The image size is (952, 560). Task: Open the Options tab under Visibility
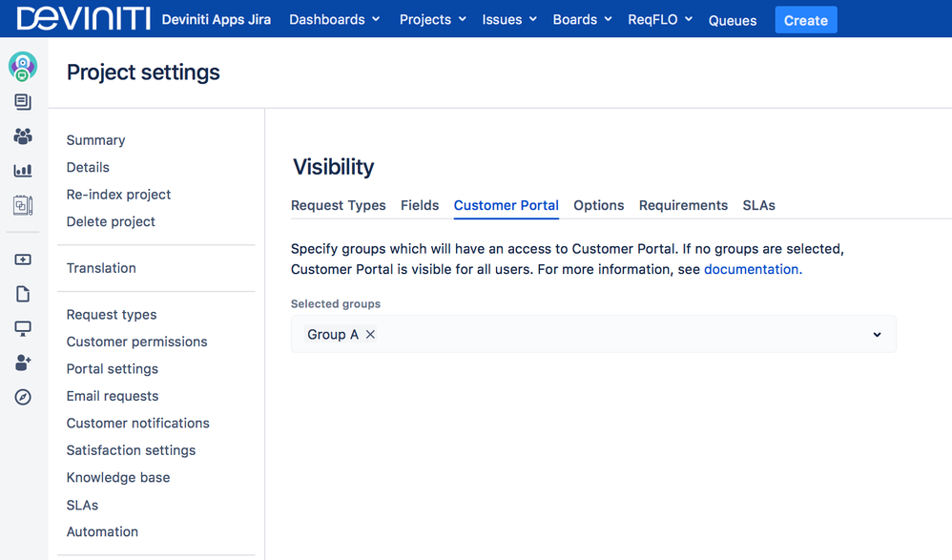pyautogui.click(x=598, y=205)
